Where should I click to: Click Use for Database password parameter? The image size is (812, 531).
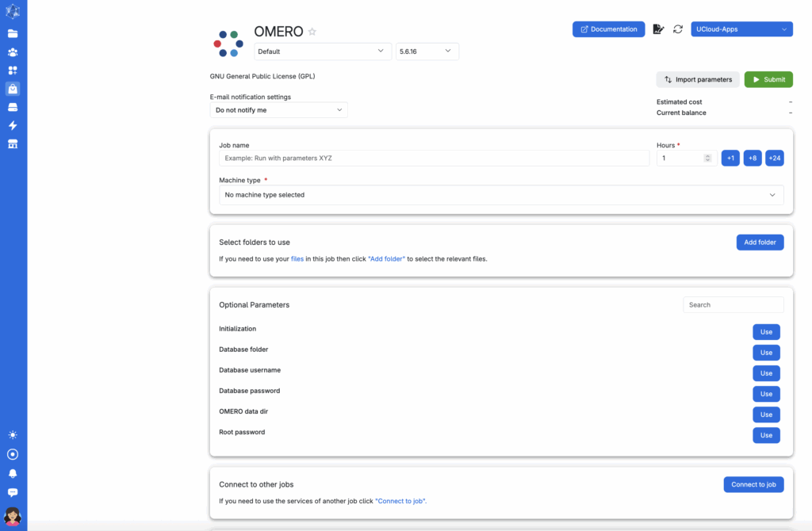point(767,394)
